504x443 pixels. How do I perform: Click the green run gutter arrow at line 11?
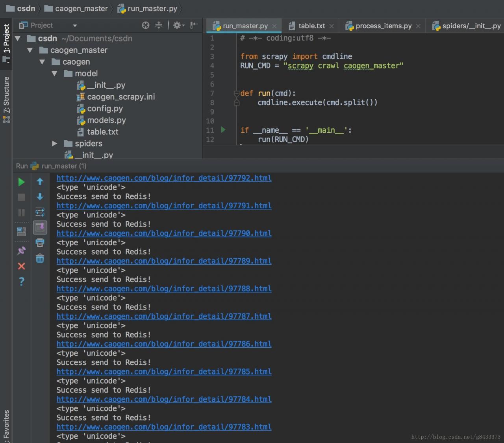point(223,130)
